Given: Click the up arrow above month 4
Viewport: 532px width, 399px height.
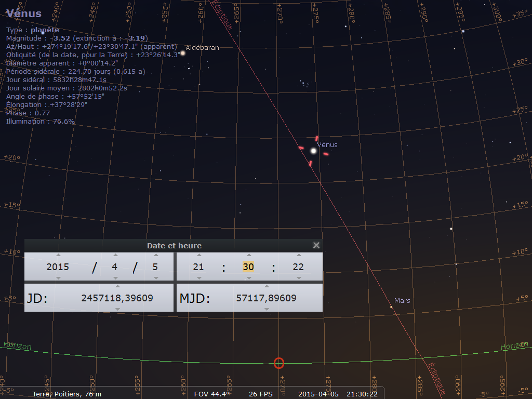Looking at the screenshot, I should [x=115, y=255].
